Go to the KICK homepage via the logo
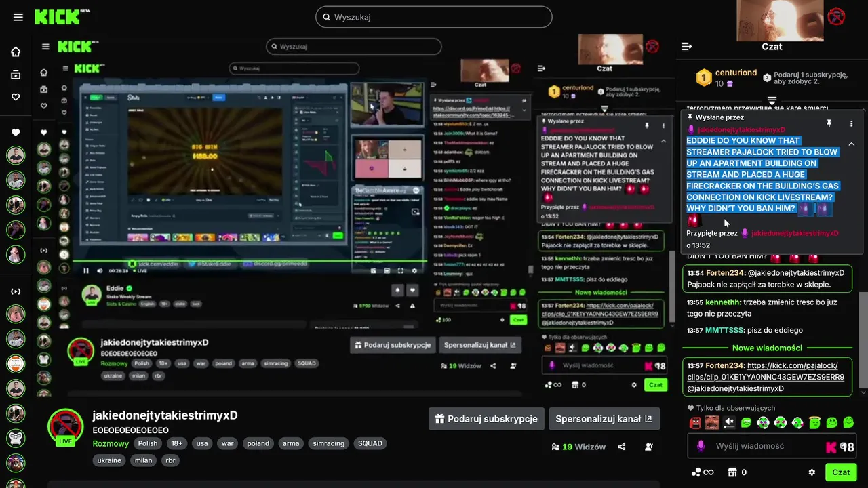 coord(62,17)
